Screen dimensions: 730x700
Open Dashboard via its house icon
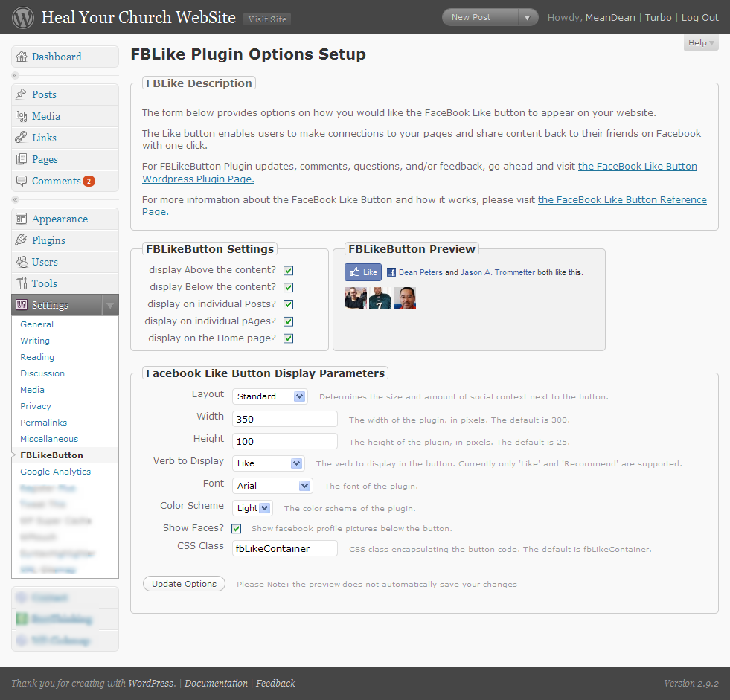coord(22,57)
